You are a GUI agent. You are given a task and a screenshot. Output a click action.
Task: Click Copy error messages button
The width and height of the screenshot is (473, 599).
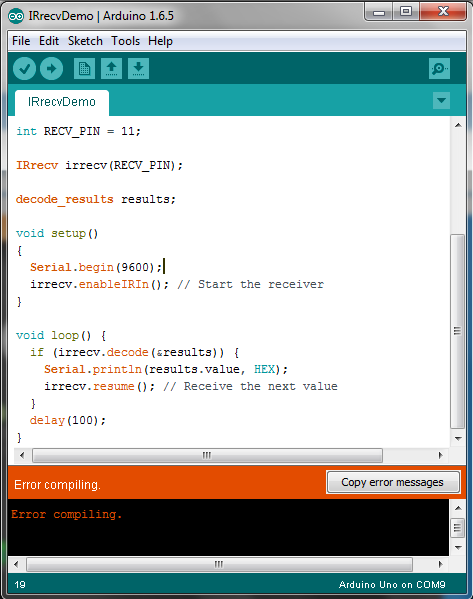coord(393,482)
